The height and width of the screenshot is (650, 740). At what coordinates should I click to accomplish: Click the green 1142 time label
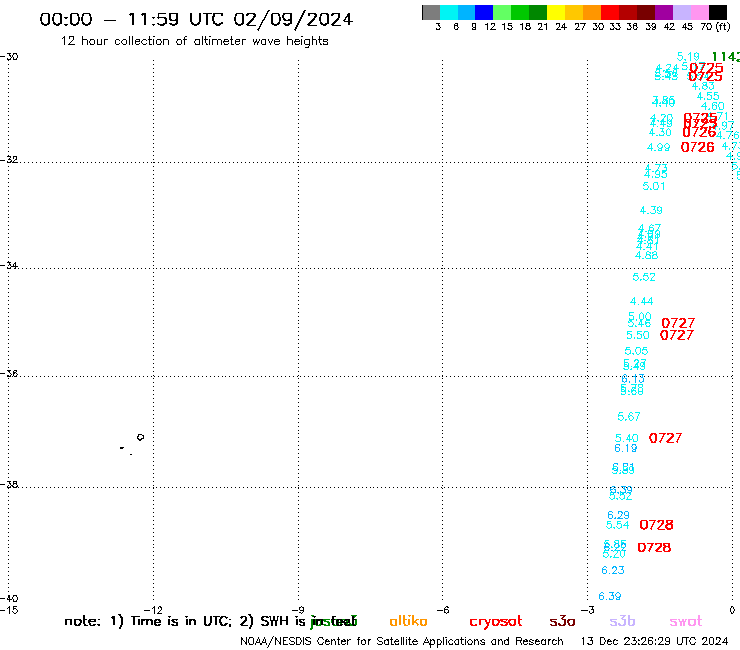[726, 57]
